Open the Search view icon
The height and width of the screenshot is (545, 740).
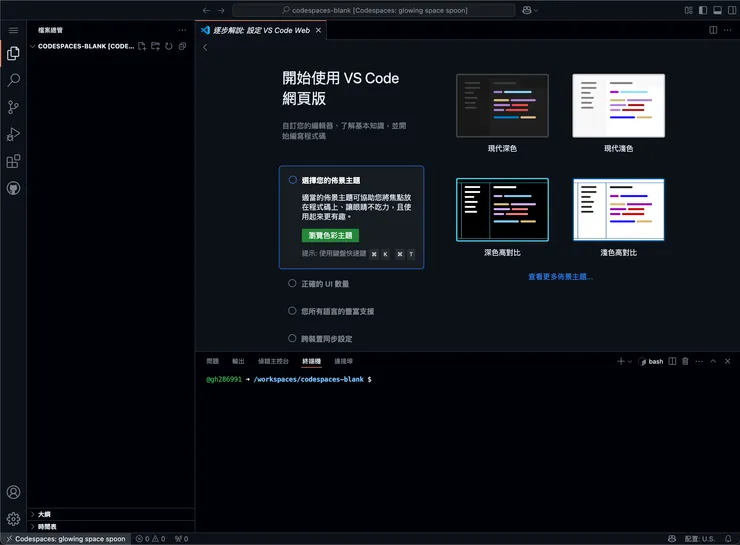click(x=13, y=80)
